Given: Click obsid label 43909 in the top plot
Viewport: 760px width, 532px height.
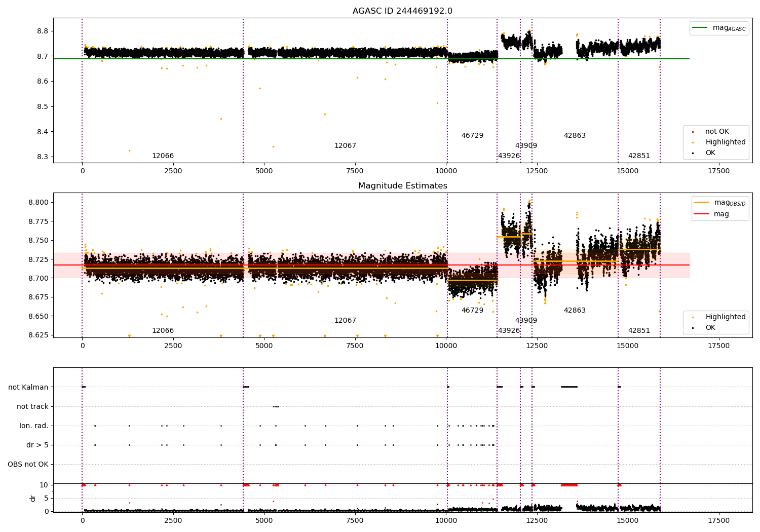Looking at the screenshot, I should (x=526, y=146).
